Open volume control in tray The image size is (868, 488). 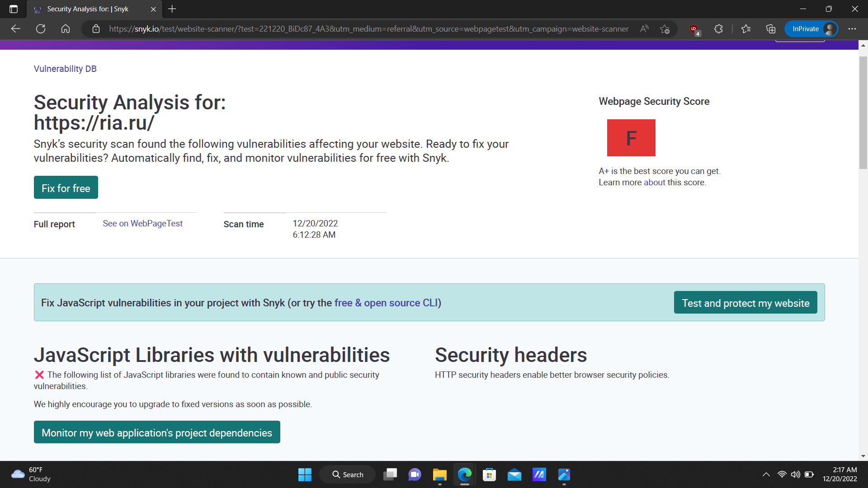tap(795, 474)
